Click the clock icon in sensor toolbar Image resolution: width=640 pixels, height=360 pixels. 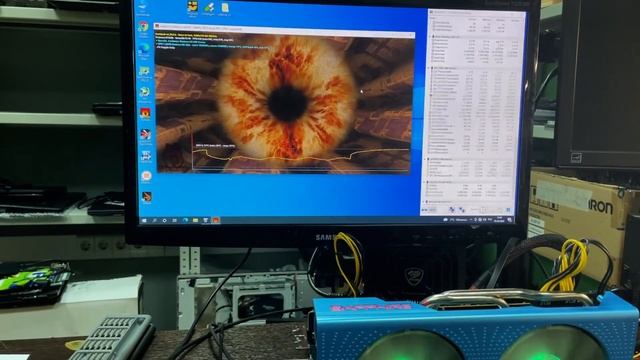(483, 210)
